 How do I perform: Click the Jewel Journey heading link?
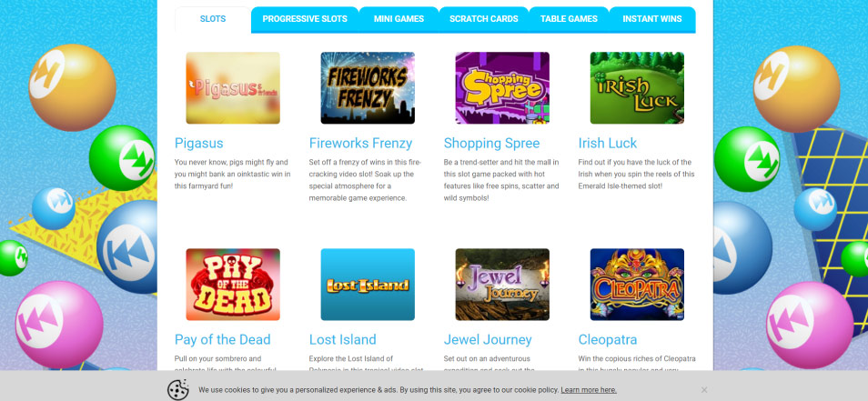(x=488, y=339)
